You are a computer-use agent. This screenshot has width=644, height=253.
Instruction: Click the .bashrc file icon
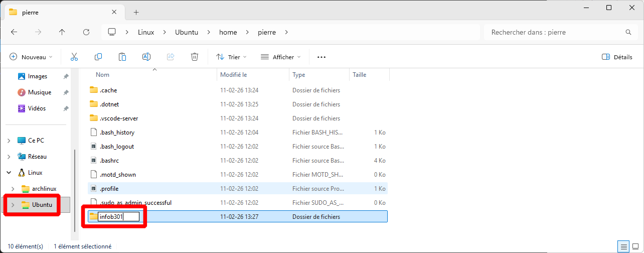click(93, 161)
